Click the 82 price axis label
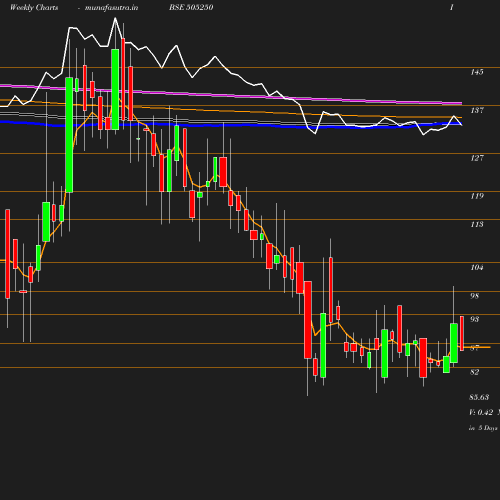 [474, 372]
